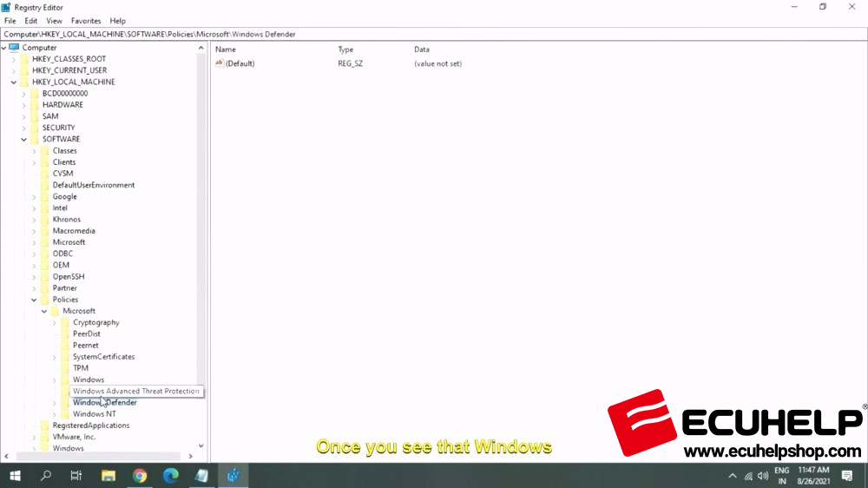Expand the HARDWARE key arrow
Image resolution: width=868 pixels, height=488 pixels.
[x=23, y=105]
